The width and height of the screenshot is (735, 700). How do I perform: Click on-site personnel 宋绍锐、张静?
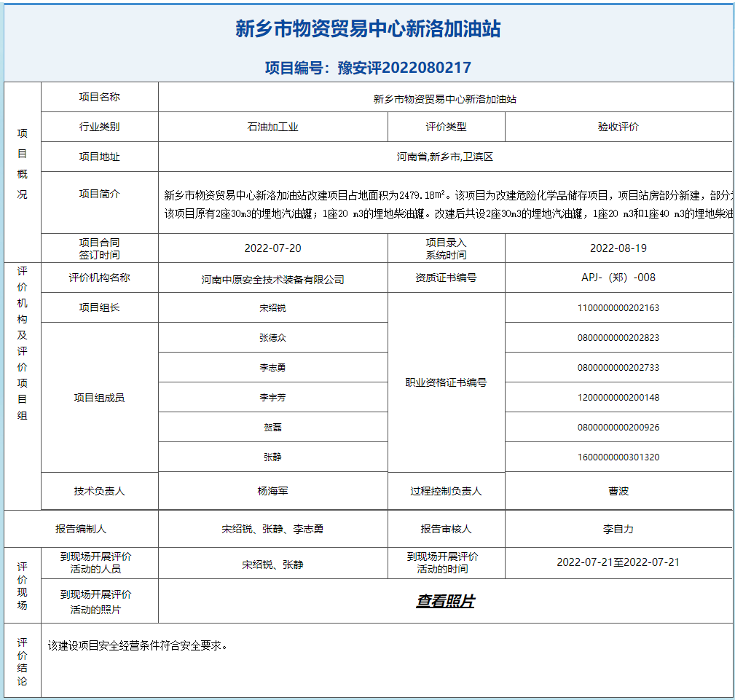[273, 565]
